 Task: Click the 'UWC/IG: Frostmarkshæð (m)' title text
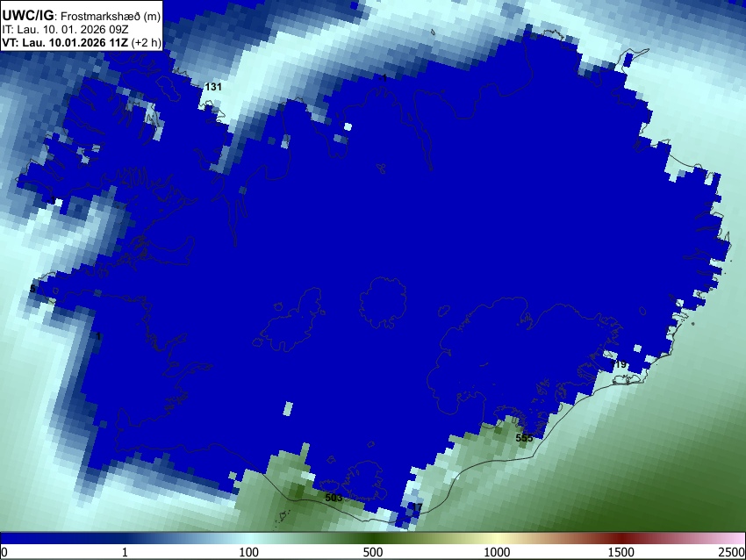coord(82,16)
